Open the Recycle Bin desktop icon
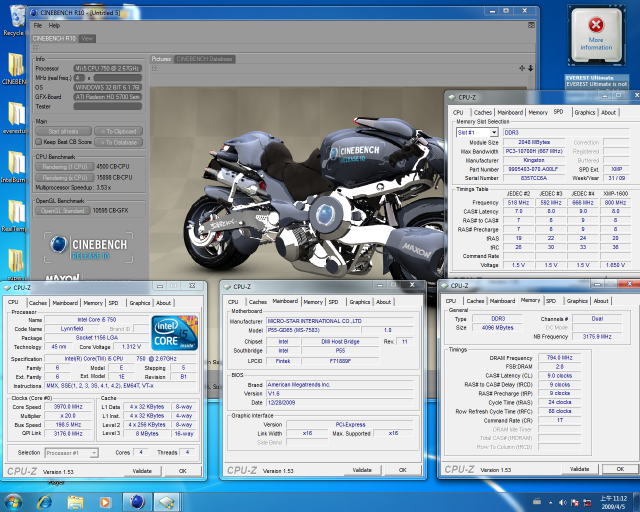The width and height of the screenshot is (640, 512). (15, 20)
